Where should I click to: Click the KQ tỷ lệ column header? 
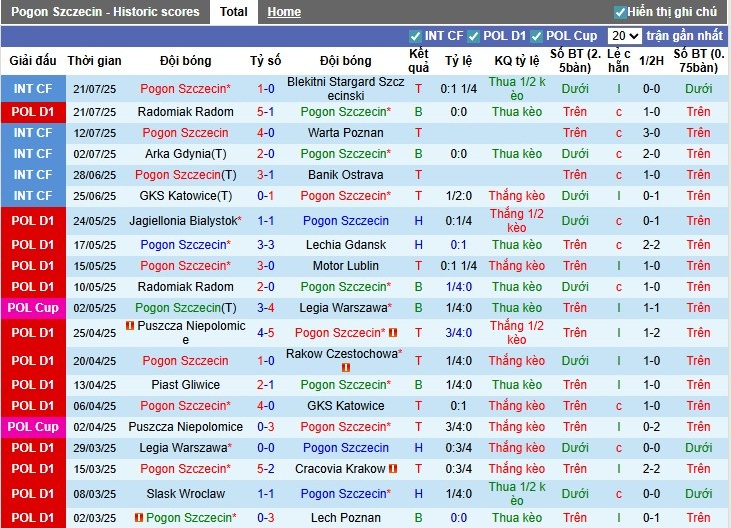coord(517,61)
